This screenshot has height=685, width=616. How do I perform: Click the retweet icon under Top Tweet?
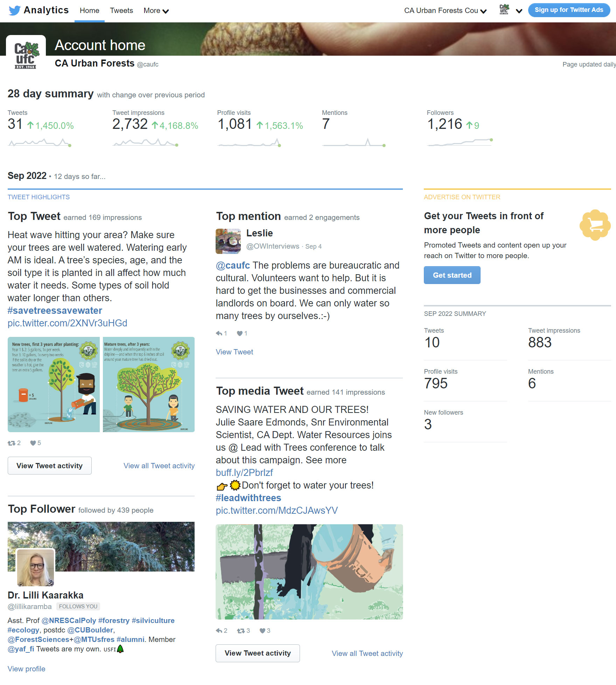tap(11, 443)
